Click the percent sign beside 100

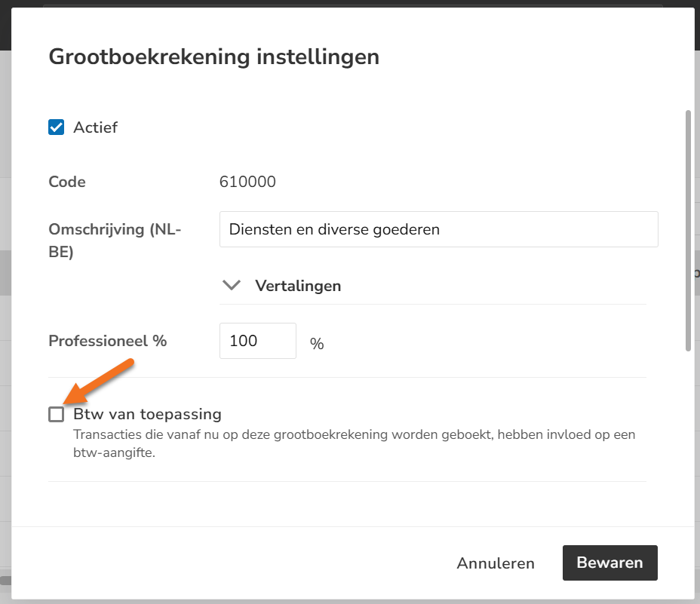[x=317, y=343]
